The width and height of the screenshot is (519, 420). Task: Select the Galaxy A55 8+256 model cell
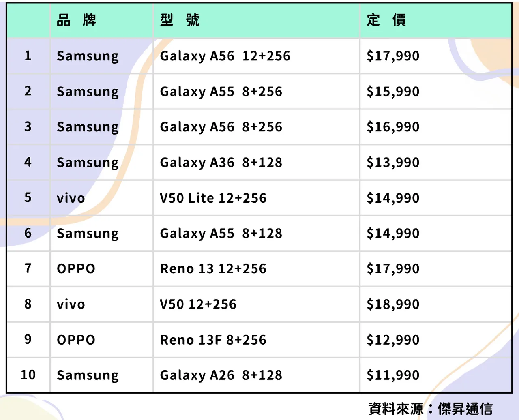[x=221, y=92]
